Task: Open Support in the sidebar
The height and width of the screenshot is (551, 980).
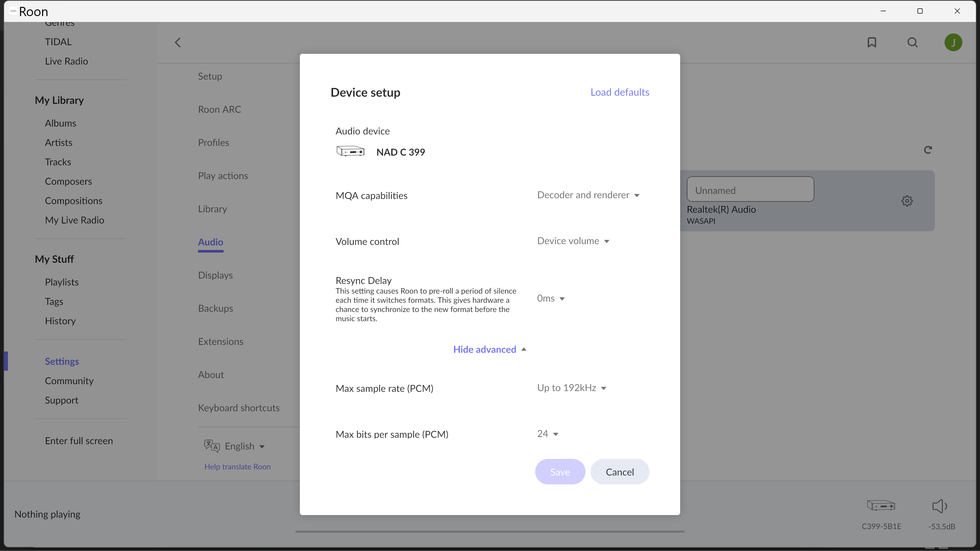Action: click(x=62, y=400)
